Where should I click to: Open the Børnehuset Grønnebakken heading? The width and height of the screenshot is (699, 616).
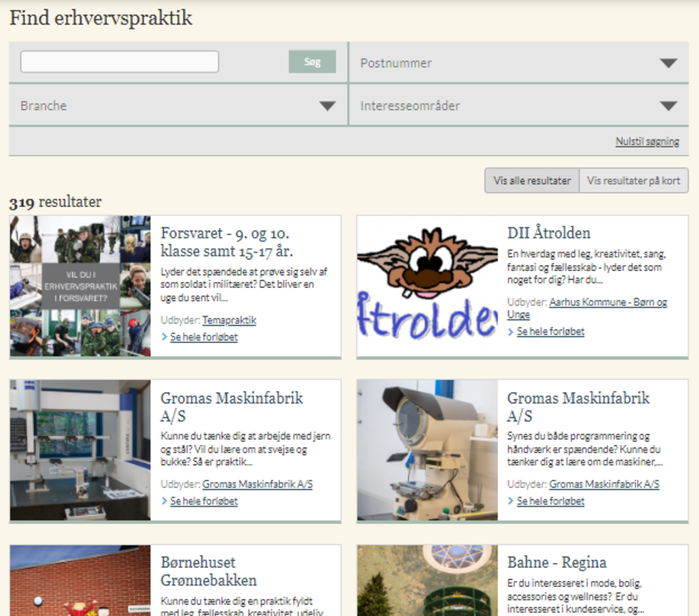(208, 571)
